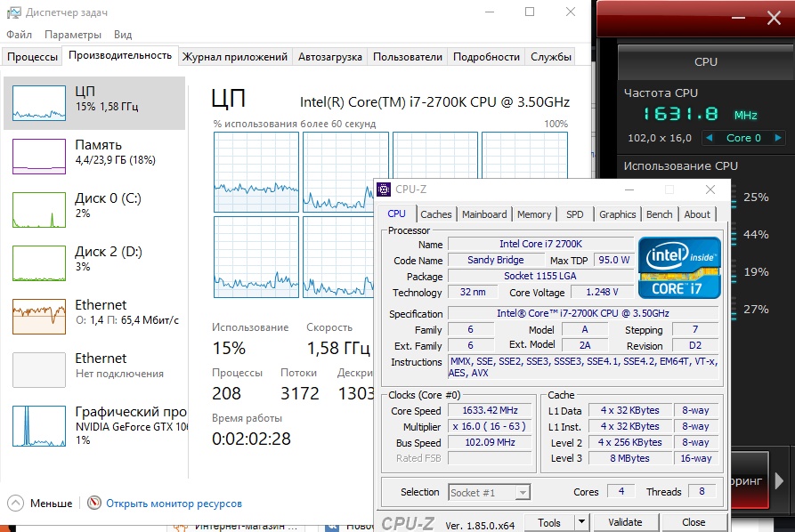Click the CPU-Z window title icon

tap(384, 189)
